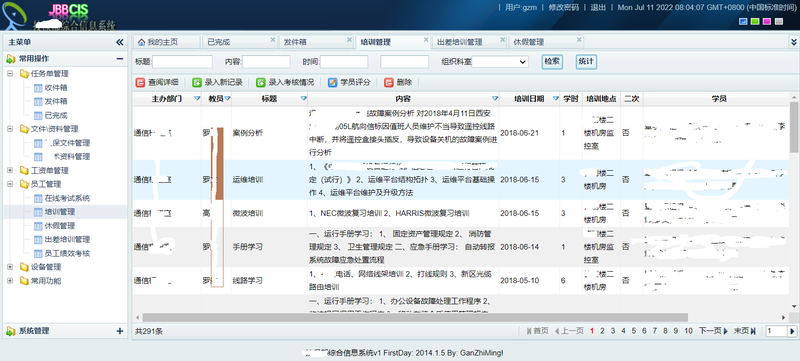Open 发件箱 in the sidebar tree
The image size is (800, 361).
(x=56, y=101)
